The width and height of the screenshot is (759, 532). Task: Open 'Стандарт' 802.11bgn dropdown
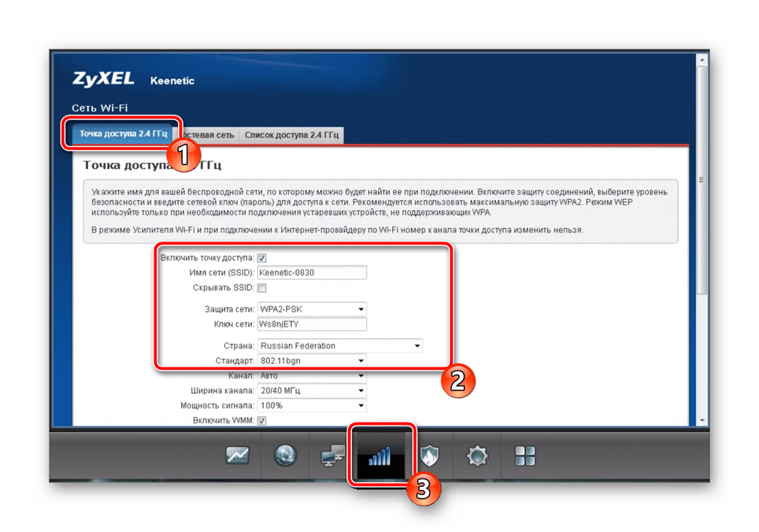313,360
